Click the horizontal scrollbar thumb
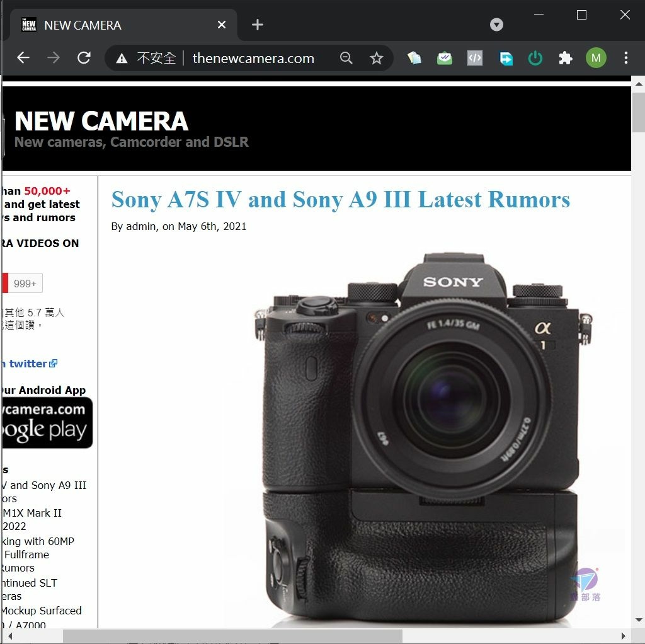 pyautogui.click(x=232, y=636)
